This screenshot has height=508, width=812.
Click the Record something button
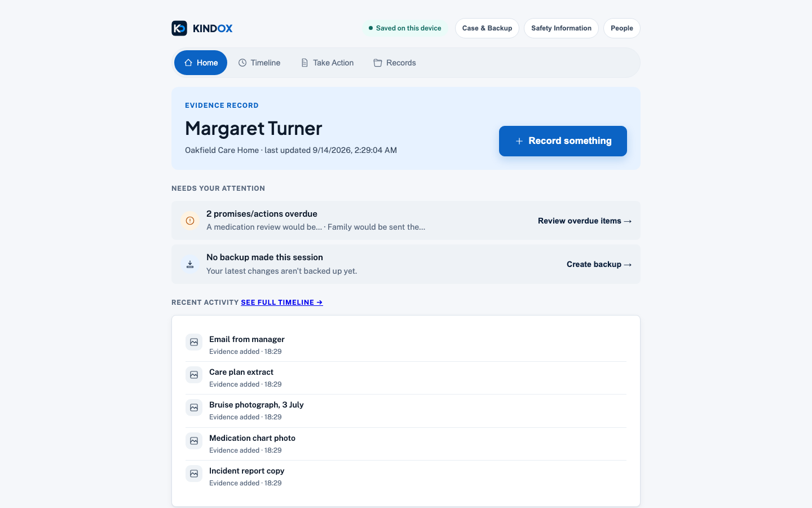(563, 141)
